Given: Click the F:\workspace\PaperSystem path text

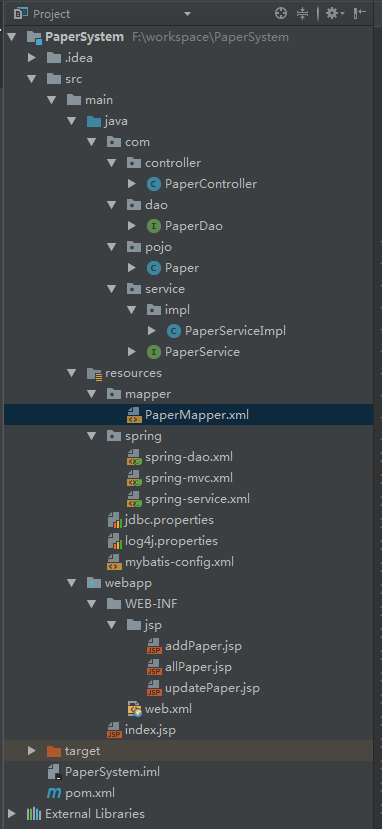Looking at the screenshot, I should [x=210, y=37].
